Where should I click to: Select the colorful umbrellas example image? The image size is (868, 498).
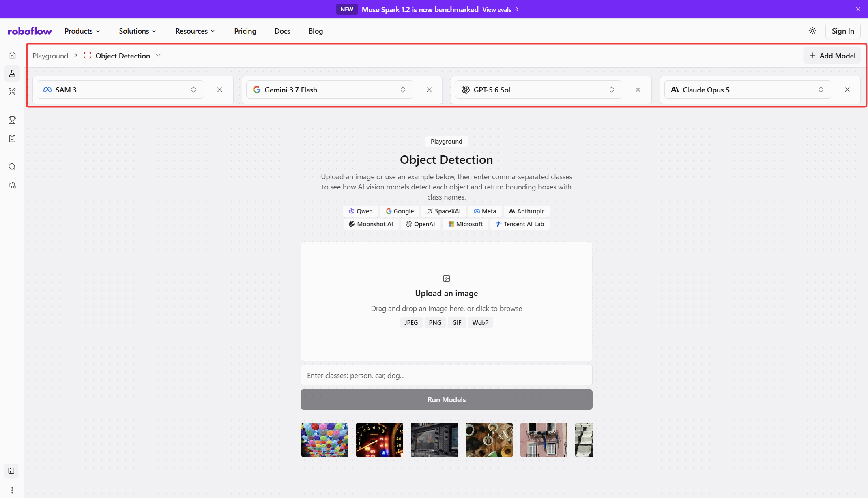[325, 440]
